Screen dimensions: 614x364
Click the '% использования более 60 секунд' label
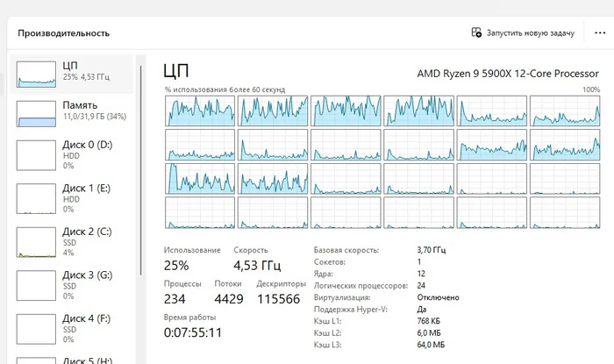tap(225, 89)
